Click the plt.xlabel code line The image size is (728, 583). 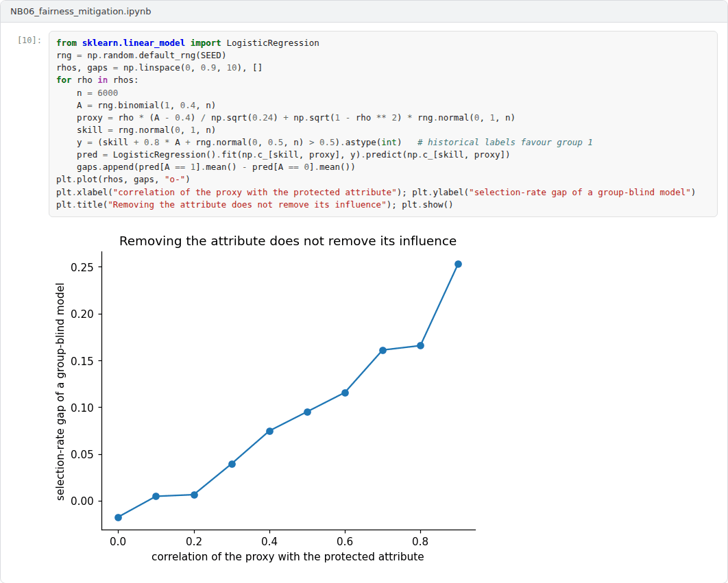(x=376, y=193)
